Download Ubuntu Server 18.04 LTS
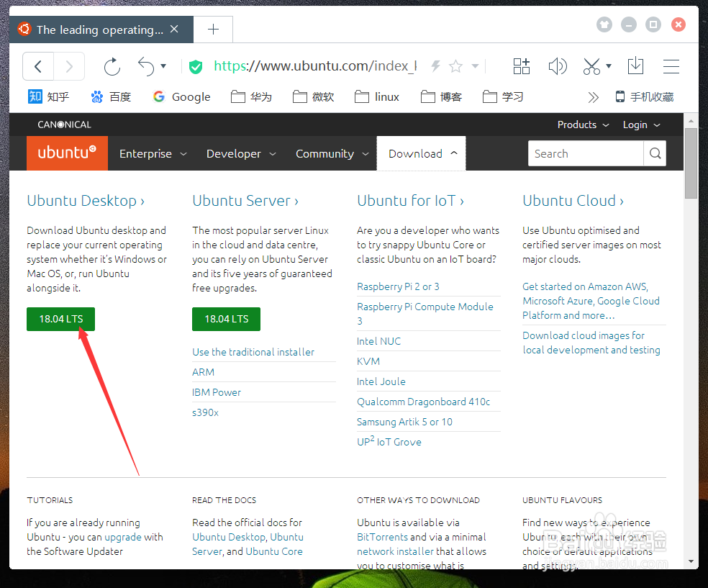Screen dimensions: 708x588 (226, 319)
